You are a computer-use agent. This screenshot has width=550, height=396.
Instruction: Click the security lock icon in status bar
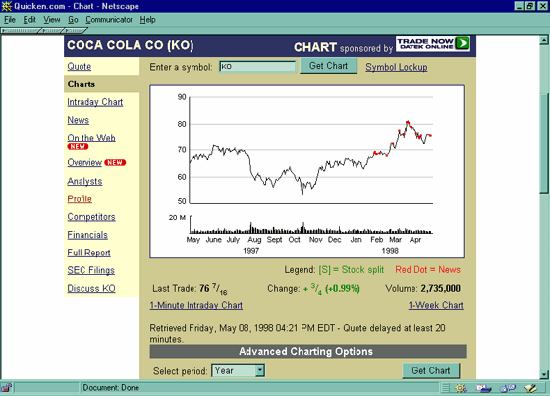(7, 388)
